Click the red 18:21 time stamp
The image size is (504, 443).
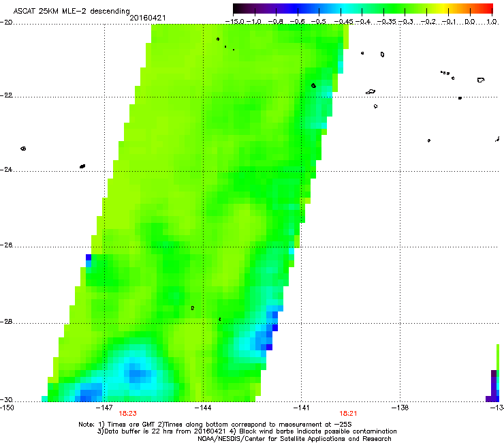click(348, 414)
